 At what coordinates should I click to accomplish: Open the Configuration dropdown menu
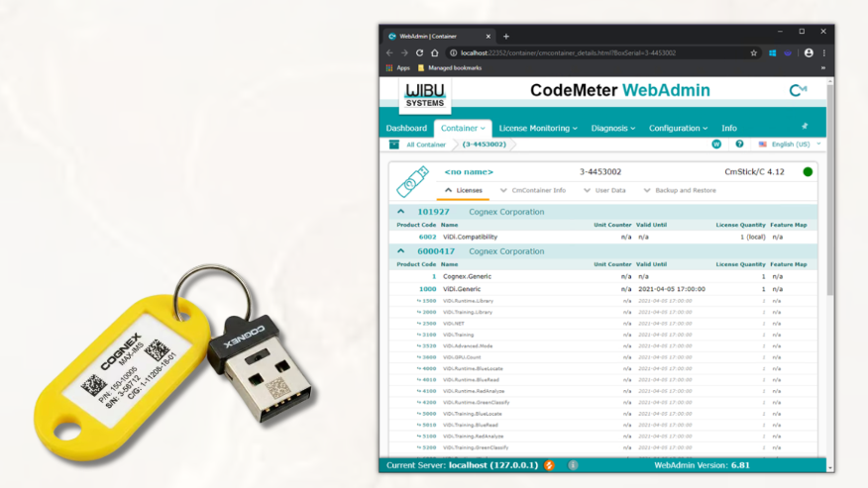pyautogui.click(x=678, y=128)
